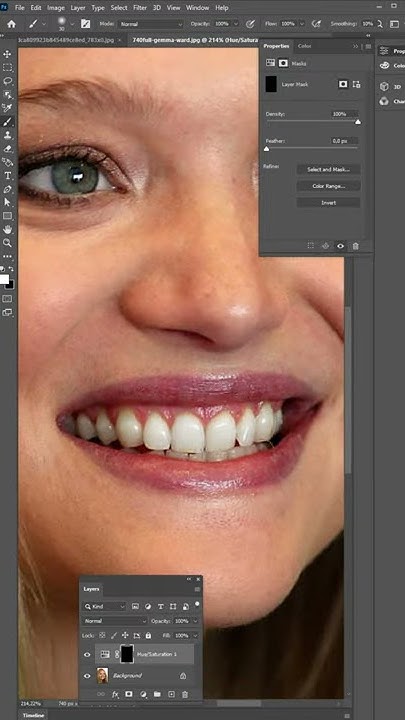Image resolution: width=405 pixels, height=720 pixels.
Task: Select the Lasso tool
Action: pos(8,81)
